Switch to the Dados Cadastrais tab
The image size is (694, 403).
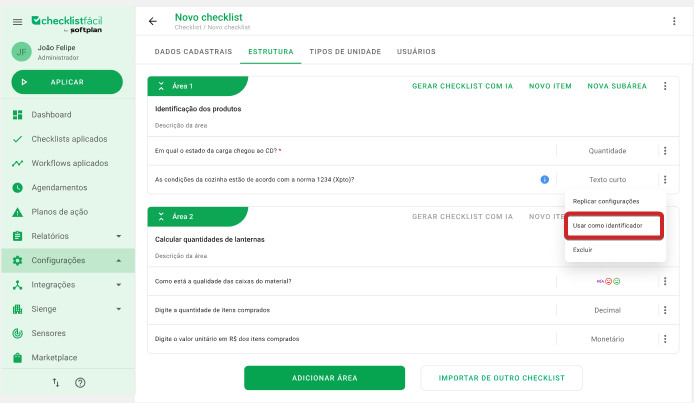point(194,51)
